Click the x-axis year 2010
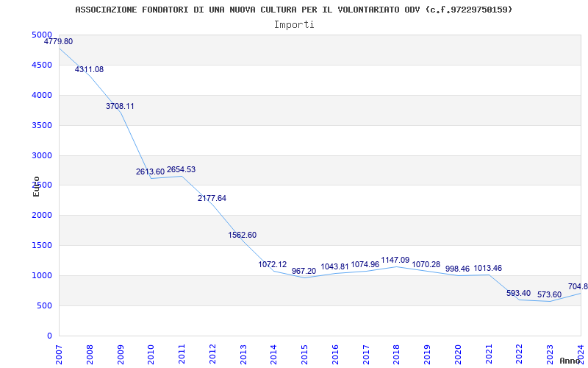This screenshot has height=368, width=588. click(151, 355)
